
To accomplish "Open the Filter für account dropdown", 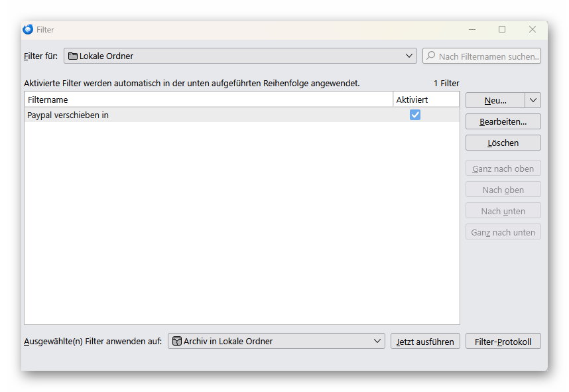I will pos(240,56).
